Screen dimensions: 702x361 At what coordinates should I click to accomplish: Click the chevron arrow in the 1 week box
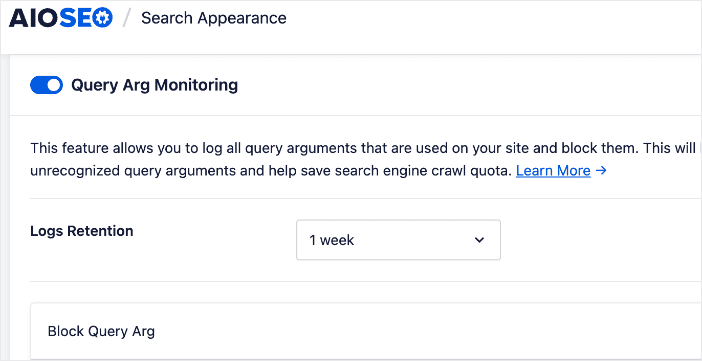[479, 240]
